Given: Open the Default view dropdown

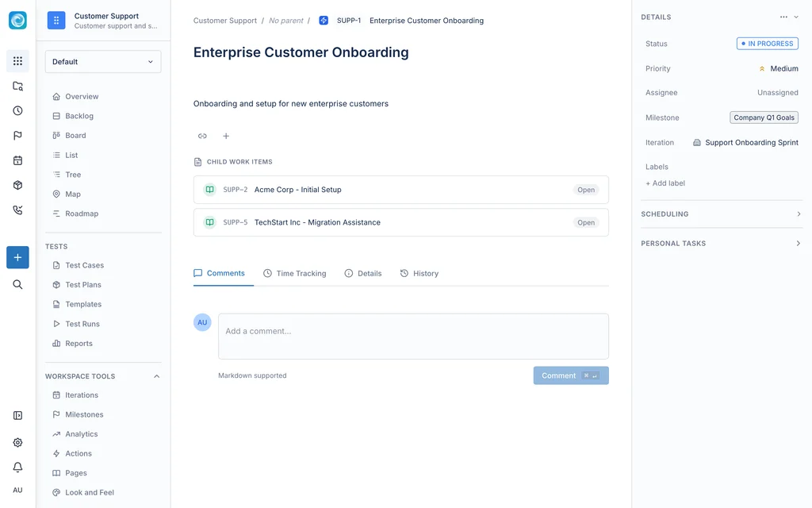Looking at the screenshot, I should coord(103,62).
